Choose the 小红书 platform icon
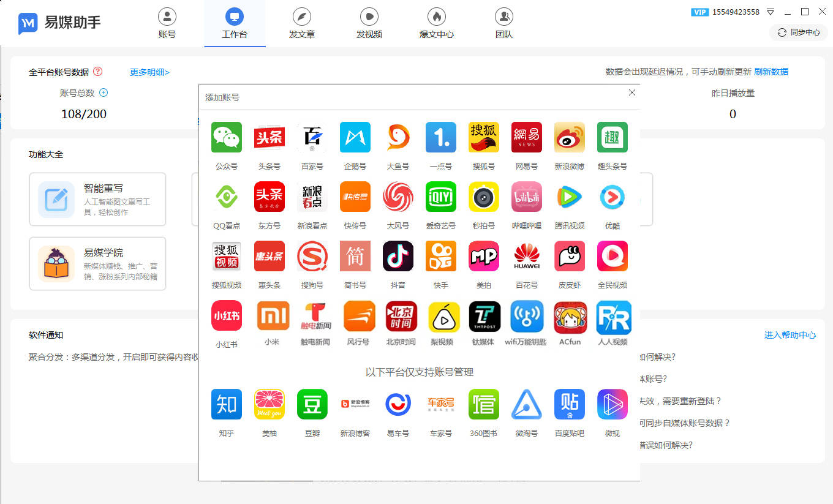 point(227,316)
